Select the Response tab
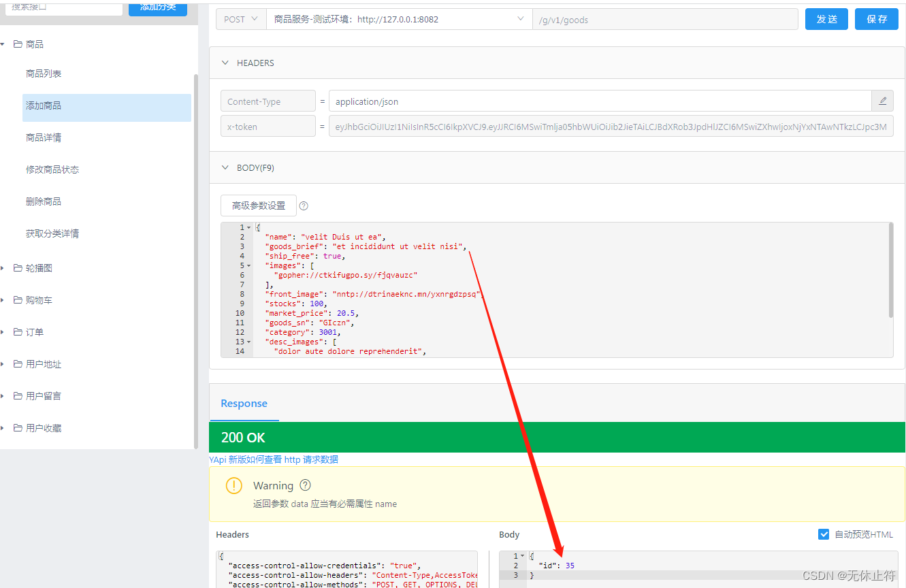 click(244, 404)
